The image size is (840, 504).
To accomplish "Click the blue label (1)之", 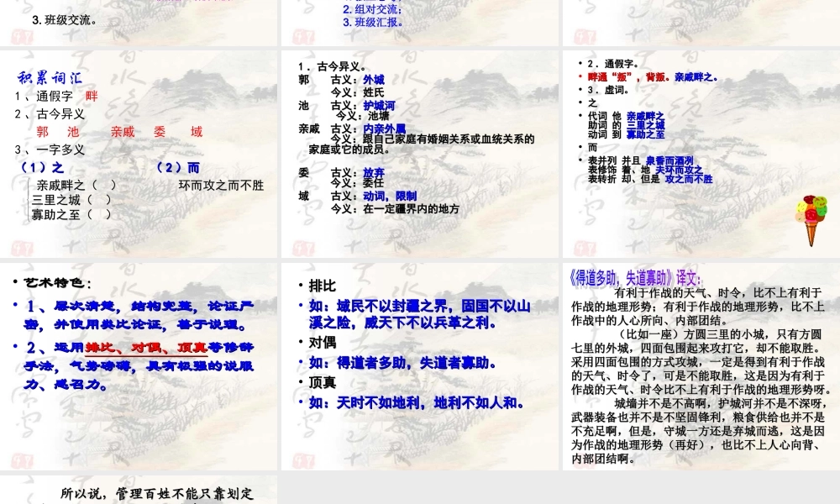I will [x=42, y=168].
